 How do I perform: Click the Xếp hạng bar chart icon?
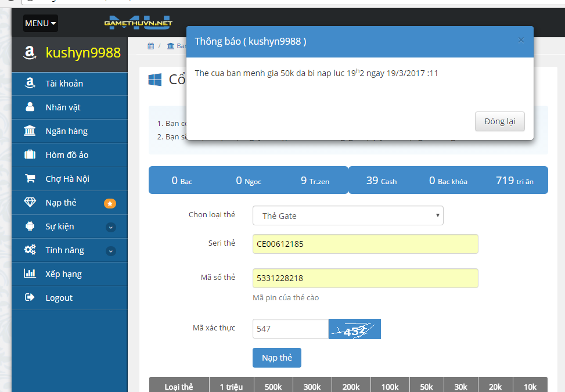(x=30, y=274)
